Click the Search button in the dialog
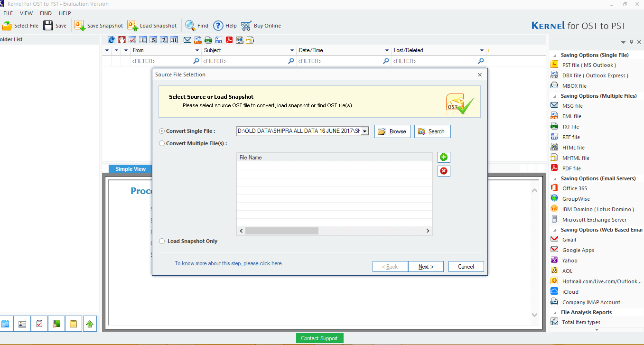This screenshot has height=345, width=644. click(432, 131)
